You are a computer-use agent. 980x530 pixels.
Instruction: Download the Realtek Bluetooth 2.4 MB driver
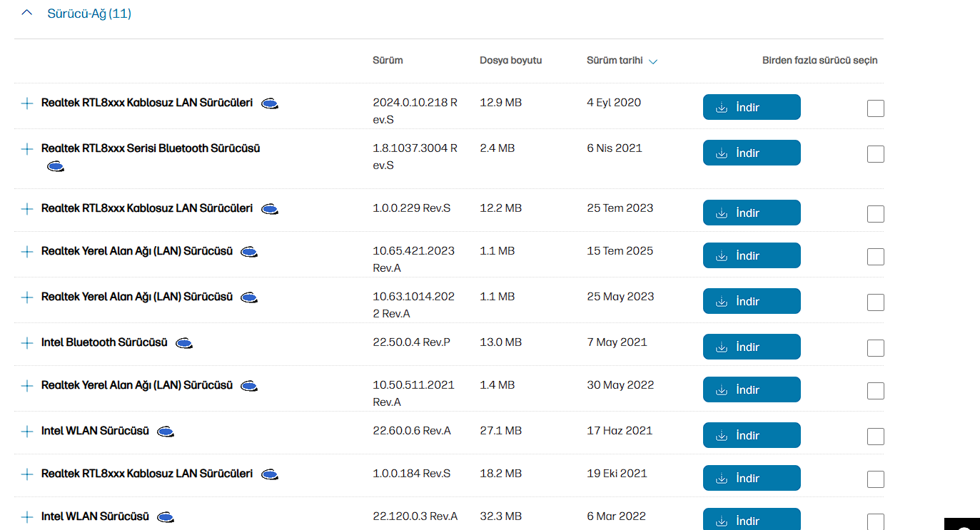752,153
